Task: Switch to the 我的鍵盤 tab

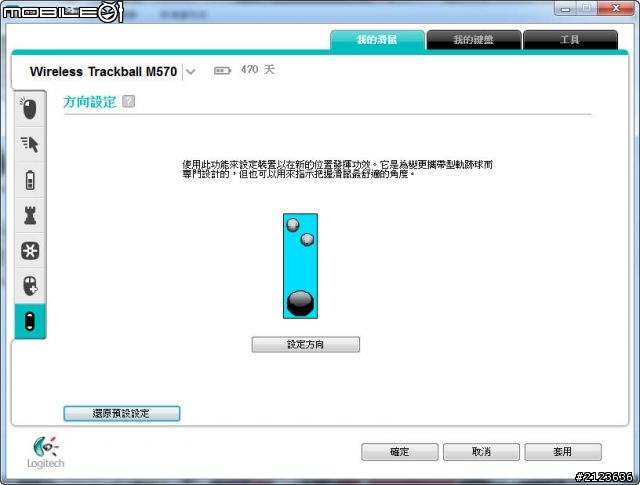Action: (x=473, y=40)
